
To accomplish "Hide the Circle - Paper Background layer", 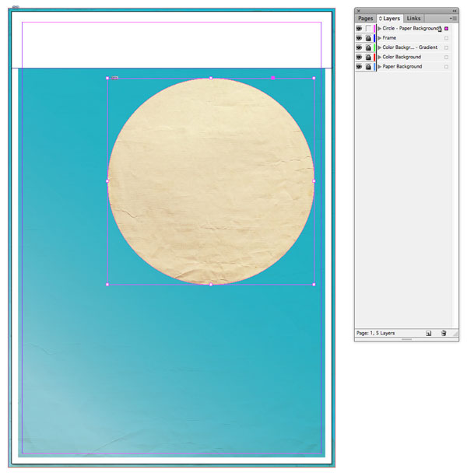I will pos(359,29).
